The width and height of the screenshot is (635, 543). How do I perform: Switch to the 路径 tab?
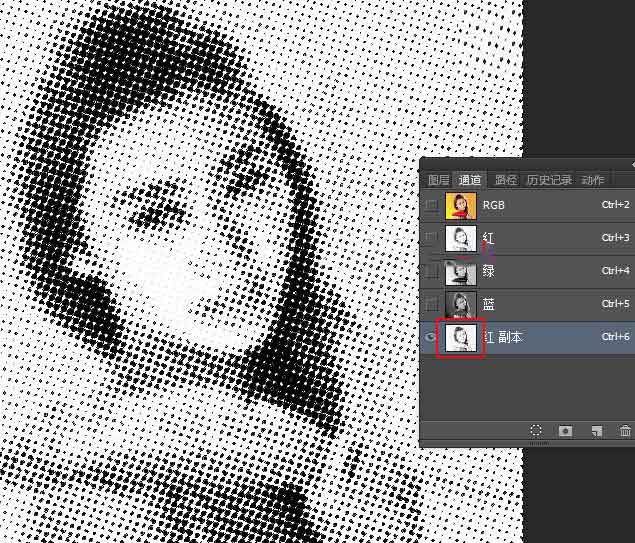pos(506,180)
